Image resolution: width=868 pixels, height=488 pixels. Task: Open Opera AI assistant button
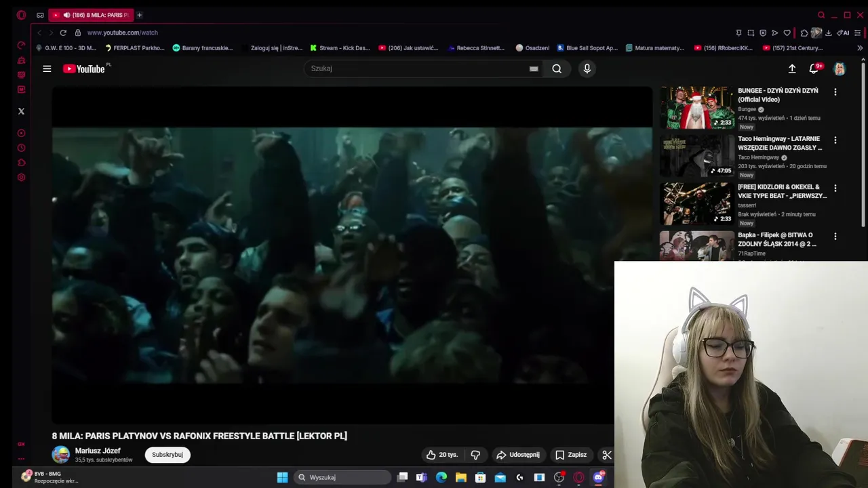(x=843, y=33)
